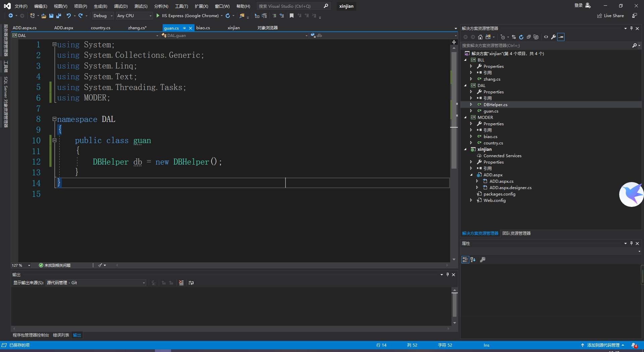Click View Code icon in Solution Explorer
The width and height of the screenshot is (644, 352).
(x=546, y=37)
